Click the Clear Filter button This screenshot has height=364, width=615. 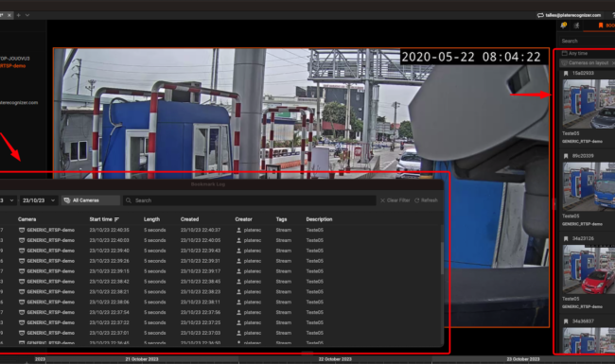[x=395, y=200]
